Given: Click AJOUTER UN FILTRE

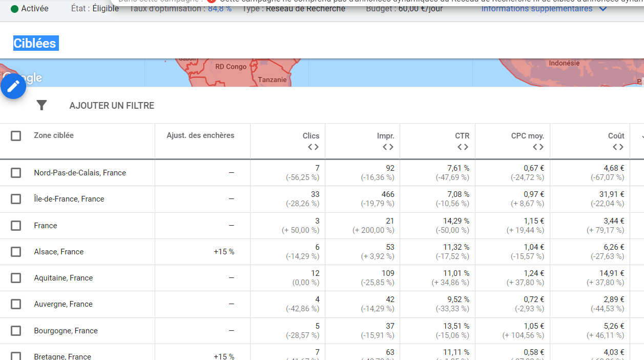Looking at the screenshot, I should 112,105.
